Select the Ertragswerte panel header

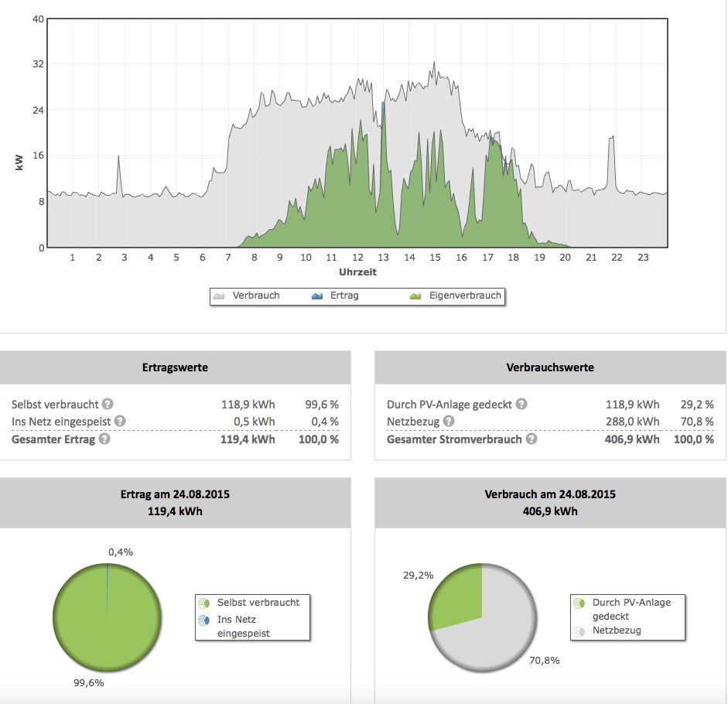pyautogui.click(x=175, y=367)
